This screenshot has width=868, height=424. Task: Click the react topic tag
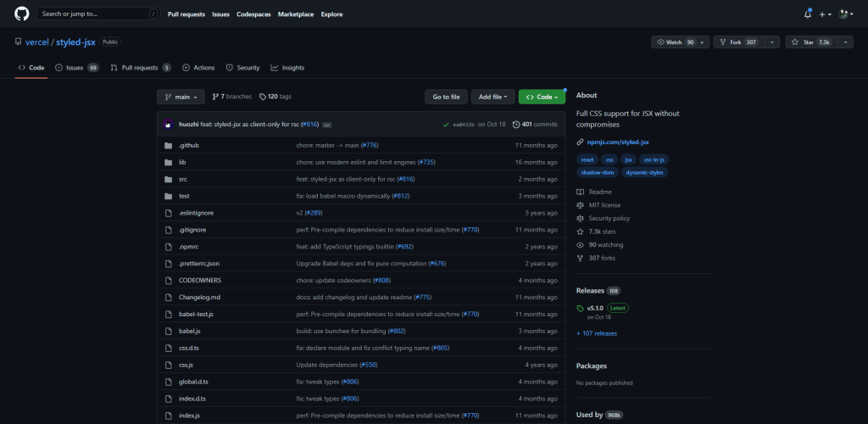tap(587, 159)
